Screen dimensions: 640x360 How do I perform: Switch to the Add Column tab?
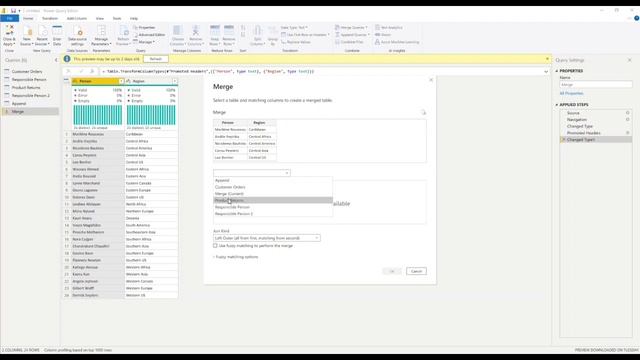77,18
